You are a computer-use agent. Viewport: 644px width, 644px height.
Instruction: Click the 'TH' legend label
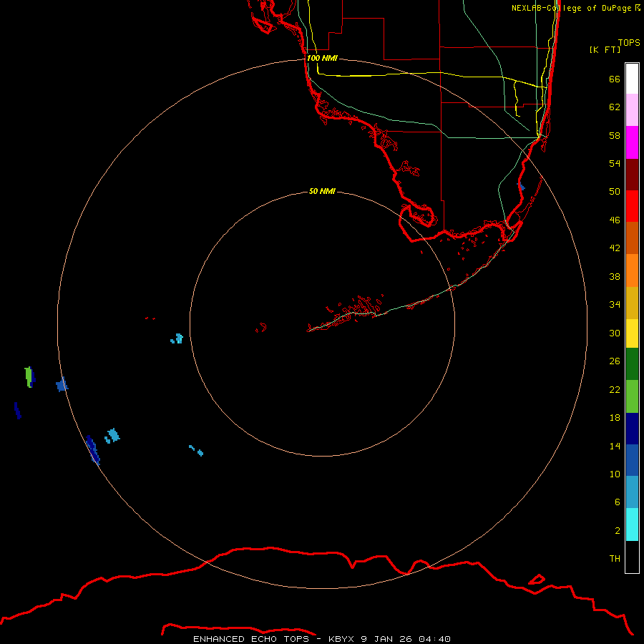615,559
